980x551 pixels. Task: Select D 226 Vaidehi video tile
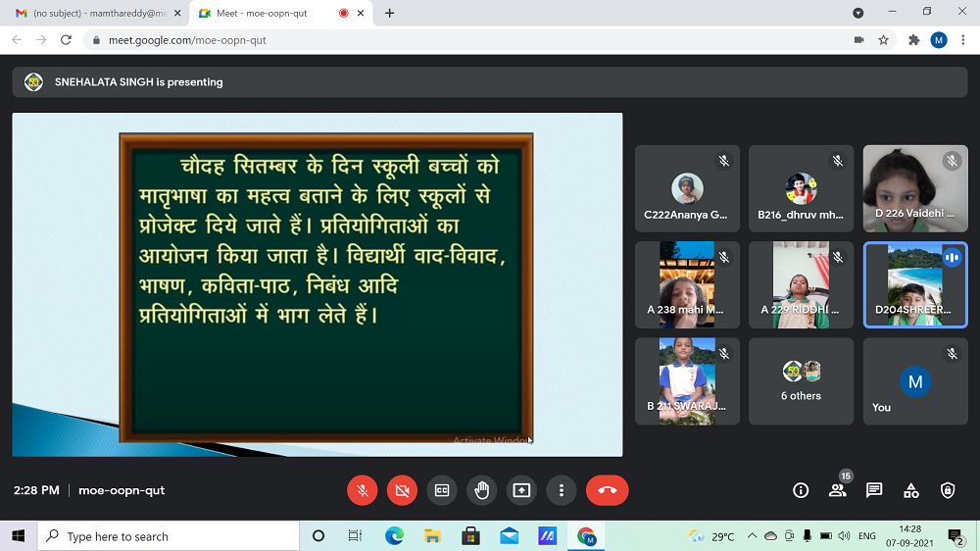coord(914,188)
